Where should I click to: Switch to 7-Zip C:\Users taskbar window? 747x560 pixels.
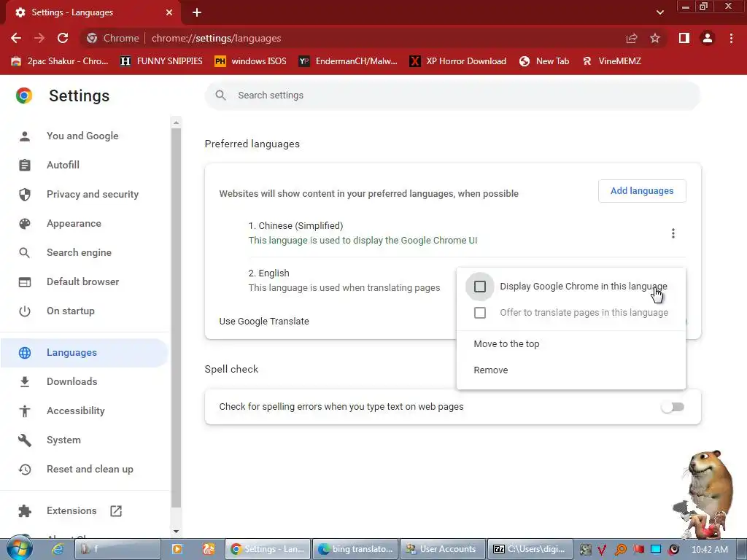(x=530, y=549)
